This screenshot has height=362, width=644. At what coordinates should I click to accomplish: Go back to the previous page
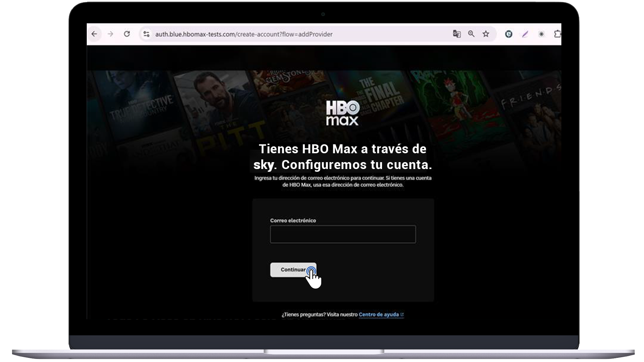[x=94, y=34]
